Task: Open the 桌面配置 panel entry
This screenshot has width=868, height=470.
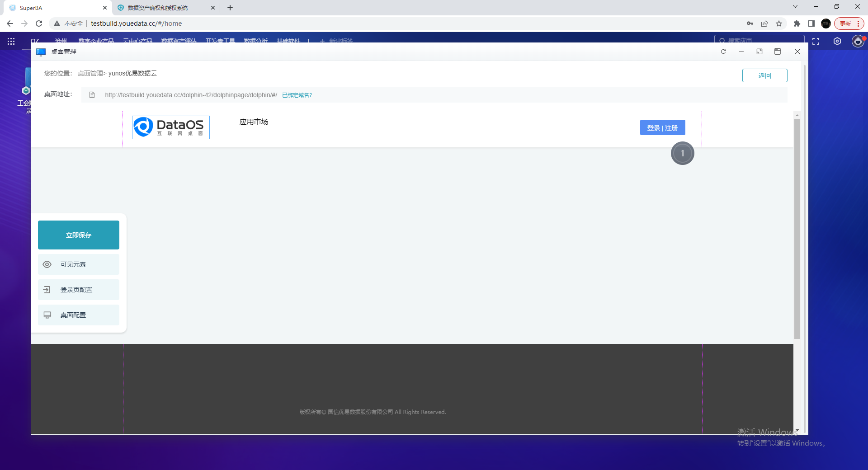Action: click(x=79, y=315)
